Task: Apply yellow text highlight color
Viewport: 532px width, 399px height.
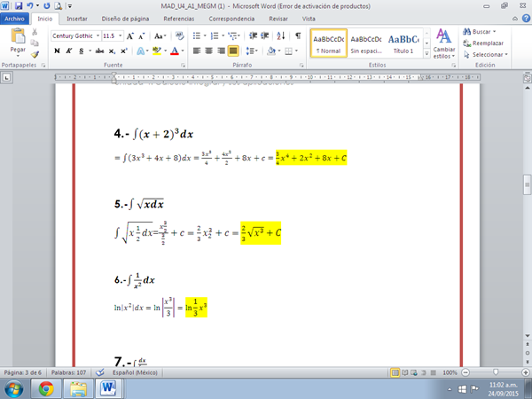Action: [x=156, y=51]
